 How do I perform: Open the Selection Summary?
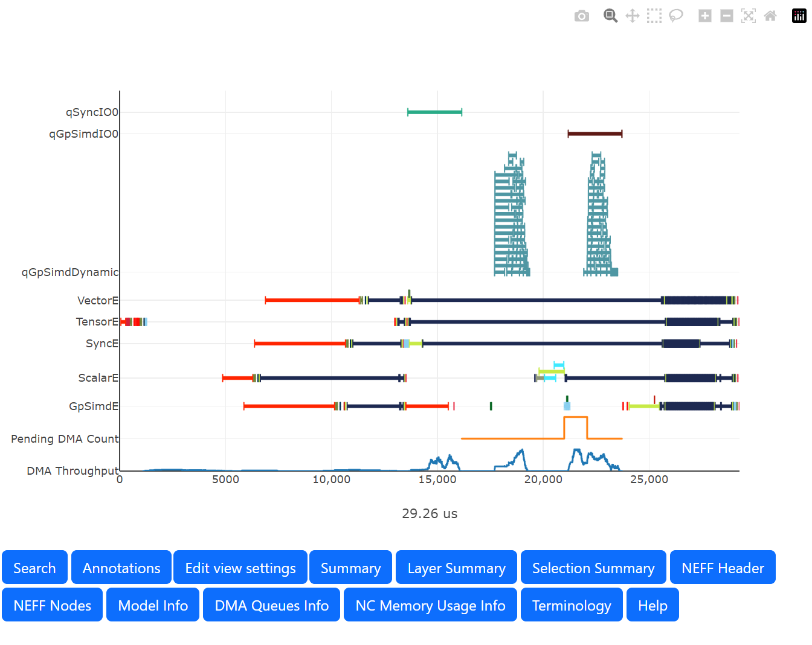tap(593, 568)
